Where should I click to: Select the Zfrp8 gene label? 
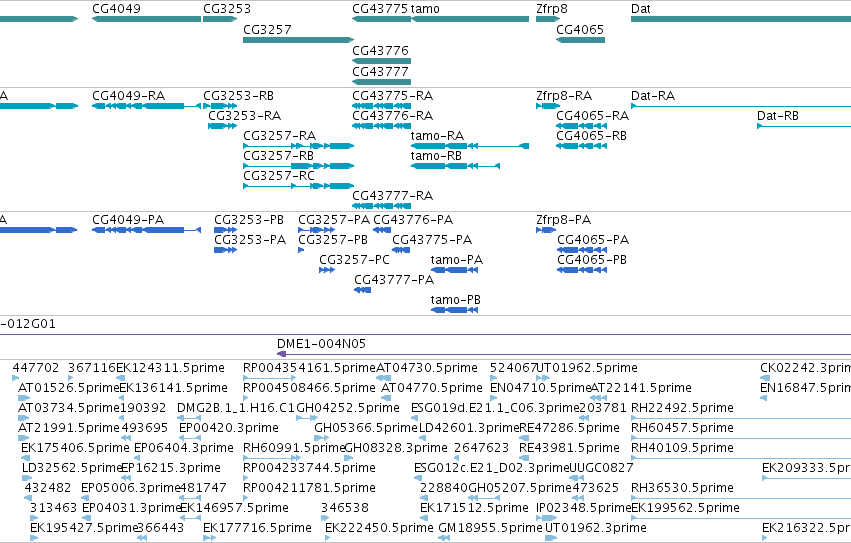click(553, 9)
